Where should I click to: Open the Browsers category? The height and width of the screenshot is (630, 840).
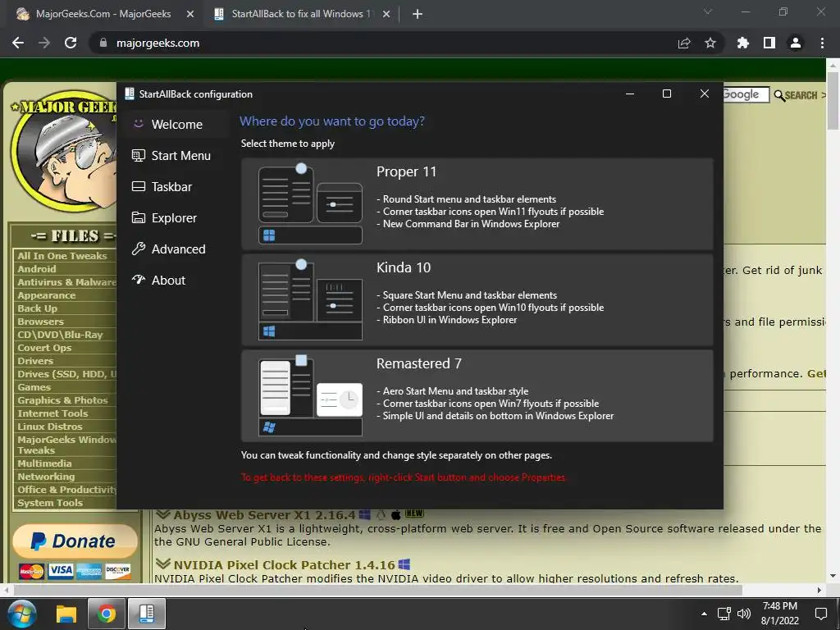tap(40, 322)
